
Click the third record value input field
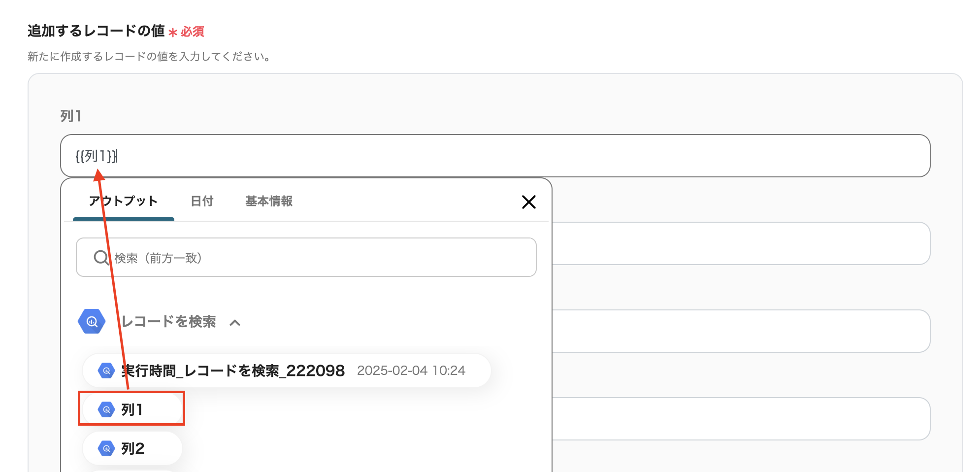[x=739, y=331]
